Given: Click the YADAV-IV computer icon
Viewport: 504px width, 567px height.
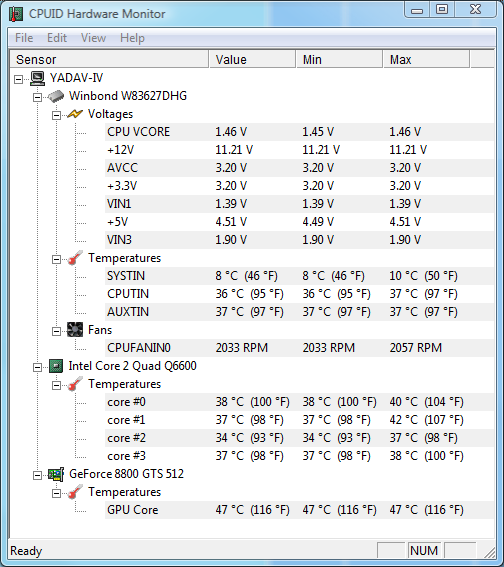Looking at the screenshot, I should click(x=37, y=78).
